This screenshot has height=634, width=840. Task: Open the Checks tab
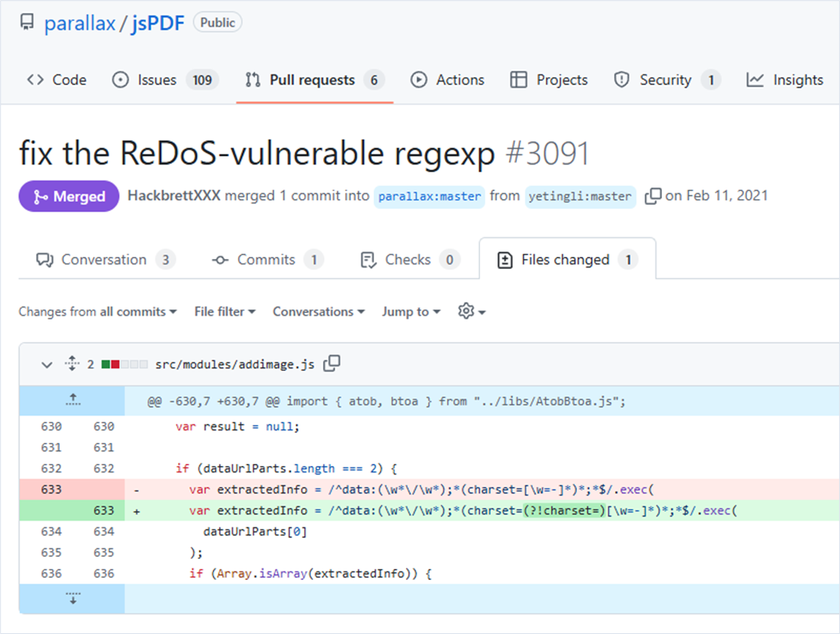point(409,260)
